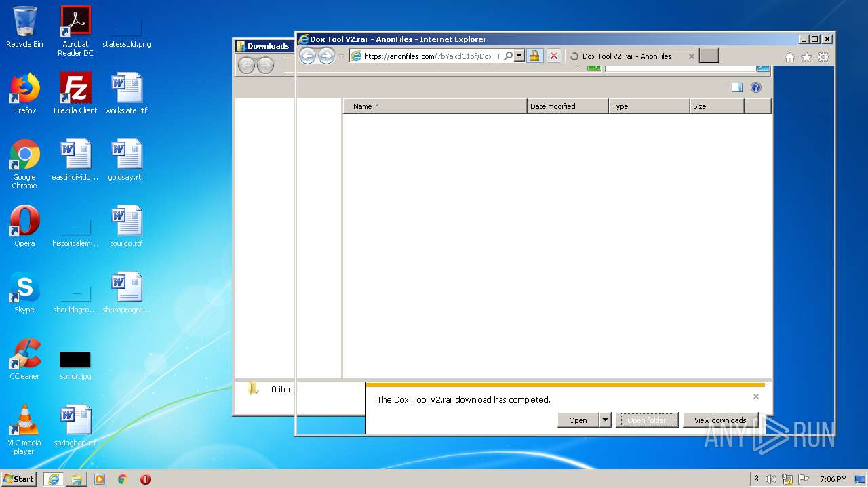Open volume control in system tray
Viewport: 868px width, 488px height.
pos(771,479)
